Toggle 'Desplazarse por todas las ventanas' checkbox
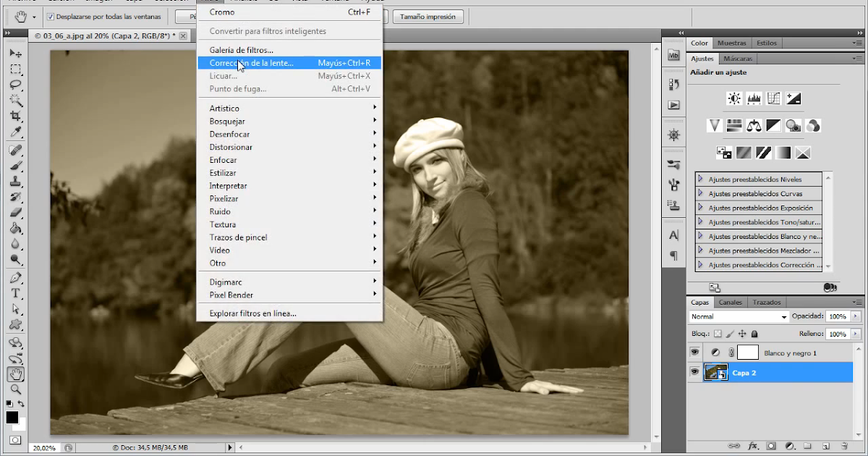 click(51, 16)
